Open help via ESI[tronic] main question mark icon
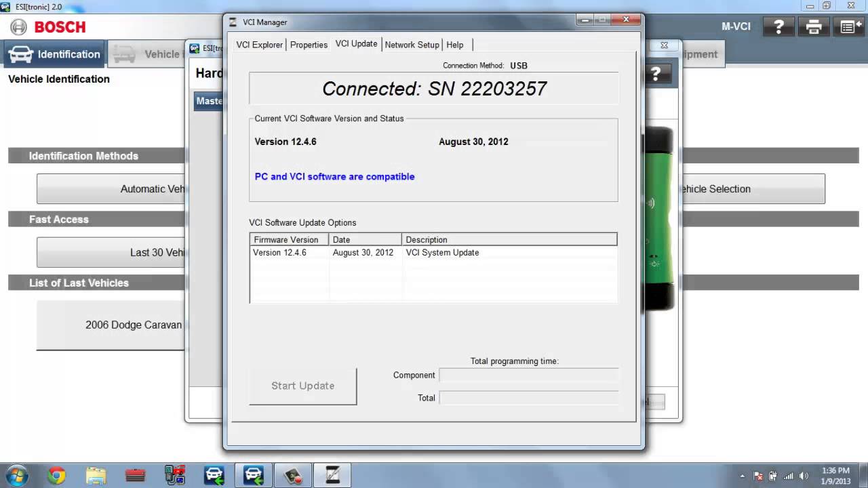The height and width of the screenshot is (488, 868). pos(778,27)
